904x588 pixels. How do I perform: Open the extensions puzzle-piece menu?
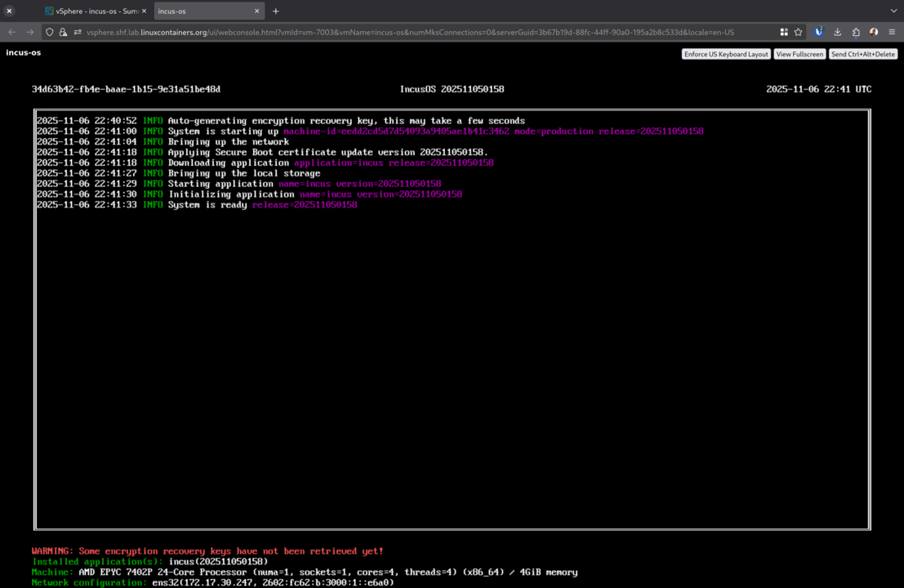tap(856, 32)
